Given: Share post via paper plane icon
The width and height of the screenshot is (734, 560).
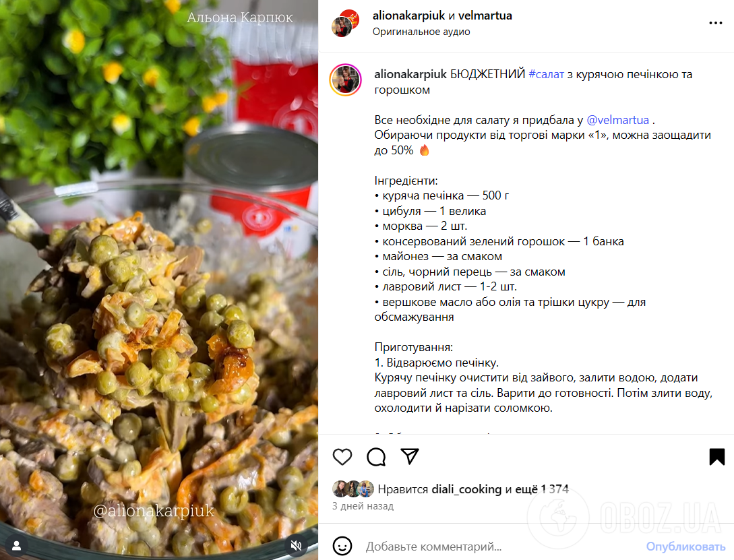Looking at the screenshot, I should (410, 456).
